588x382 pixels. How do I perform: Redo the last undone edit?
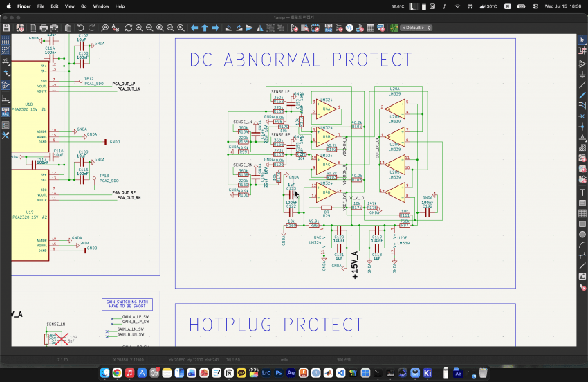coord(91,28)
